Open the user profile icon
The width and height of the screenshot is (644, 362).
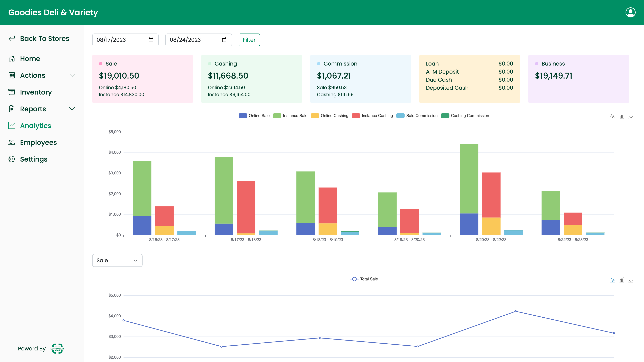pyautogui.click(x=630, y=13)
